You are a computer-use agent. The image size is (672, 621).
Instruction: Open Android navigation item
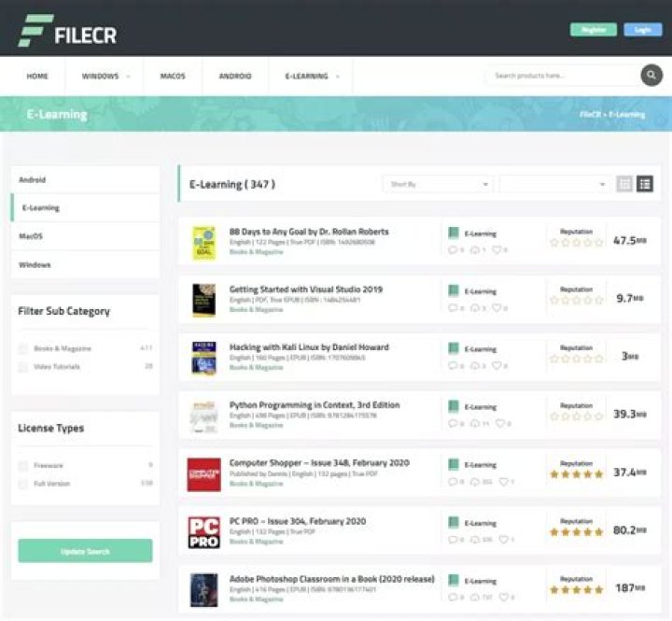[x=235, y=77]
